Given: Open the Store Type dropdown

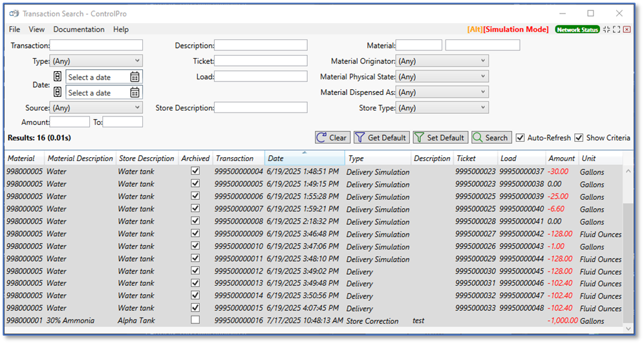Looking at the screenshot, I should [x=442, y=108].
